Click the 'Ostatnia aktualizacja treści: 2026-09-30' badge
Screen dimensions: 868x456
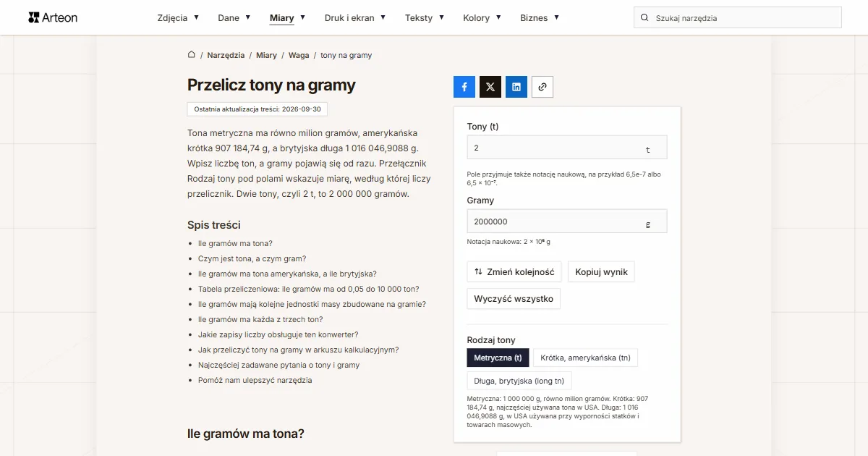258,109
